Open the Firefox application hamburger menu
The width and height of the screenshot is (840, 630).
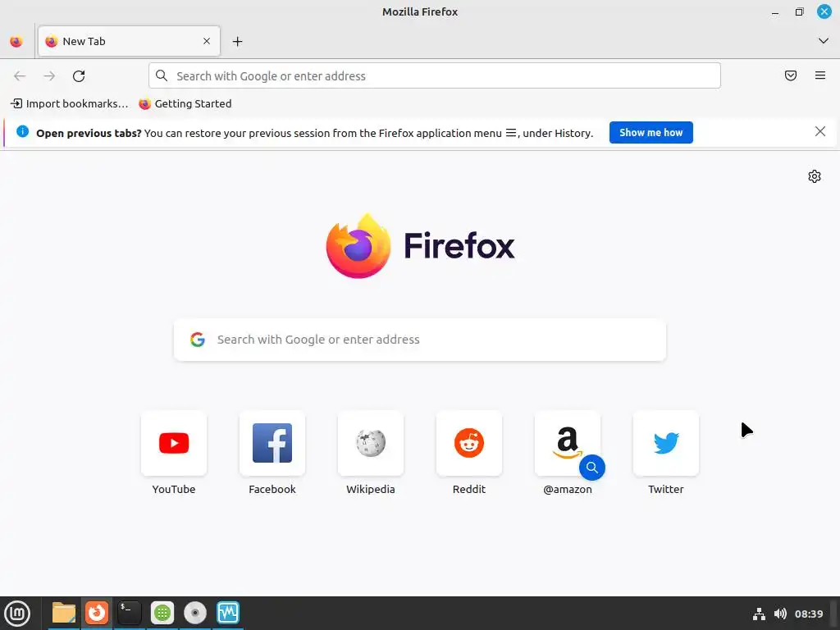click(820, 75)
